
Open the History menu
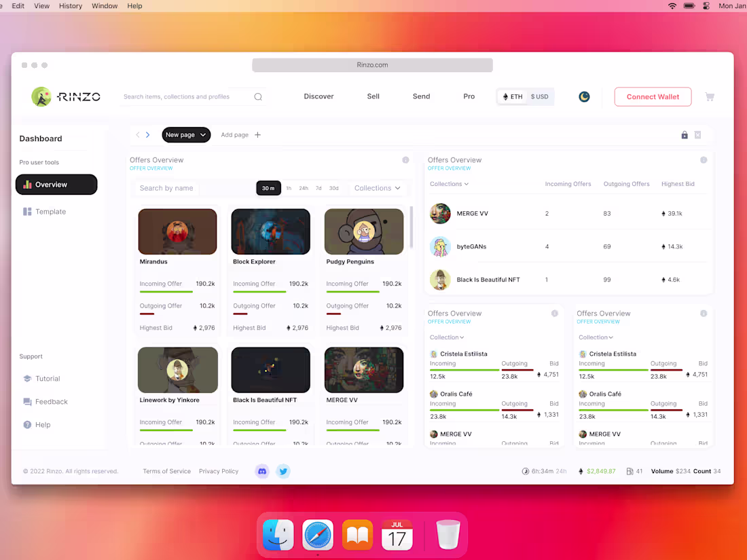click(71, 5)
